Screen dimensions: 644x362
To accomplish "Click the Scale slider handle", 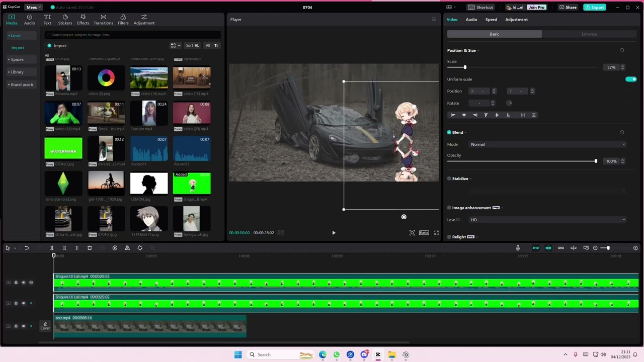I will 465,67.
